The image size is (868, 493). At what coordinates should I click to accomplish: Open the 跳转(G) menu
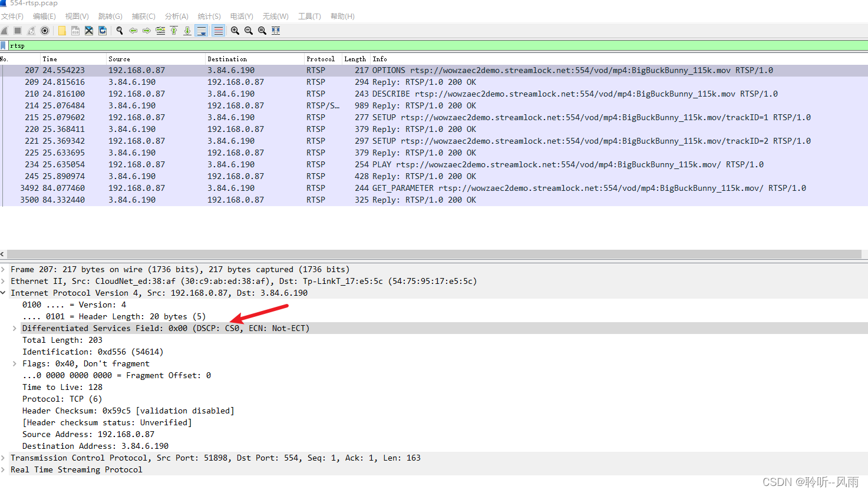[x=110, y=16]
